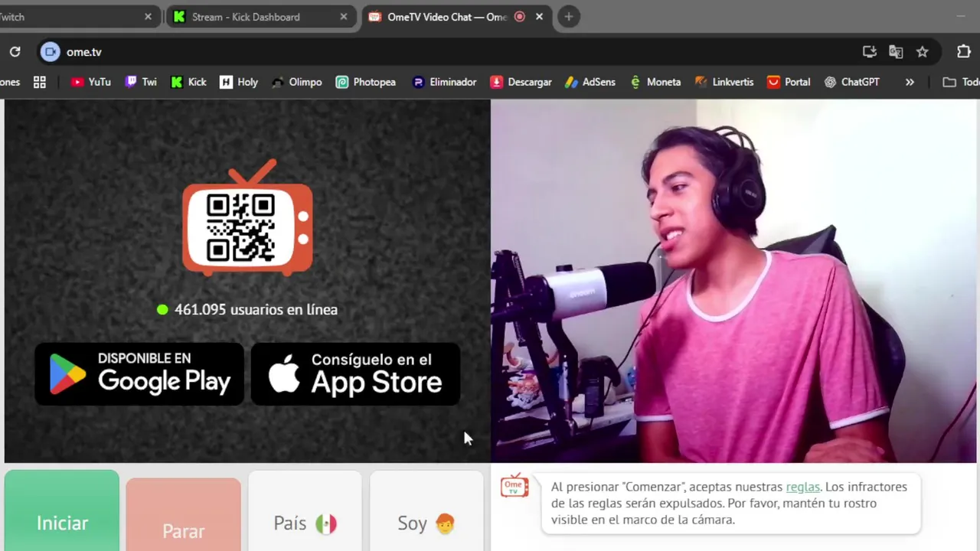Open the ChatGPT bookmark
Image resolution: width=980 pixels, height=551 pixels.
pyautogui.click(x=851, y=82)
